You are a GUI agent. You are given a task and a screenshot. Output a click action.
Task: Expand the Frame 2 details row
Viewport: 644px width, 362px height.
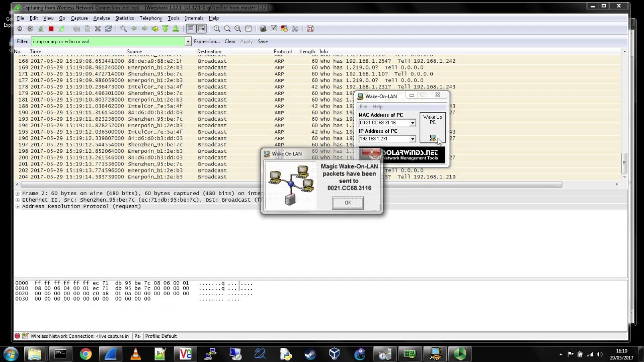point(18,193)
